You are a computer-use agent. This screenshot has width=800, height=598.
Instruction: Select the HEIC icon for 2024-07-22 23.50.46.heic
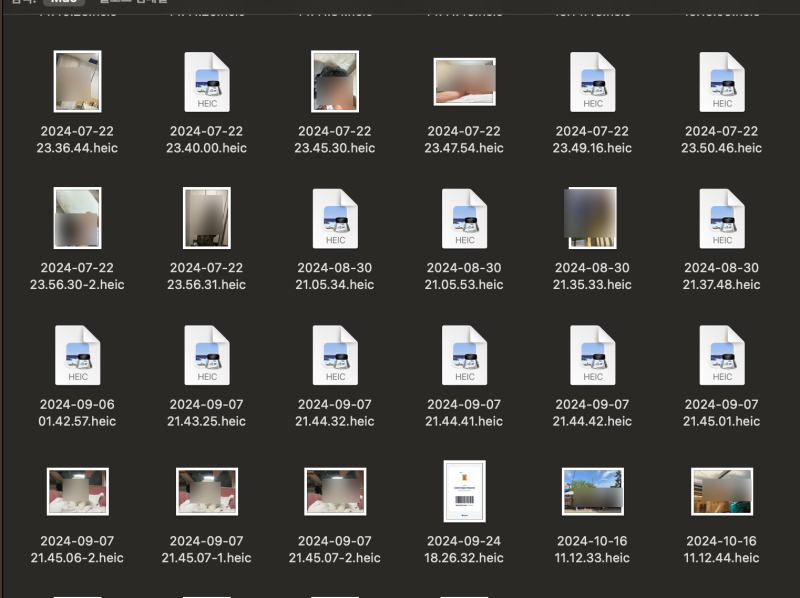[722, 82]
